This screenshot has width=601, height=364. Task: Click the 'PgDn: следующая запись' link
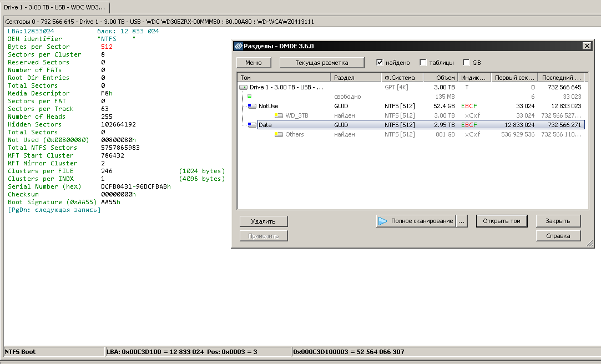click(54, 210)
